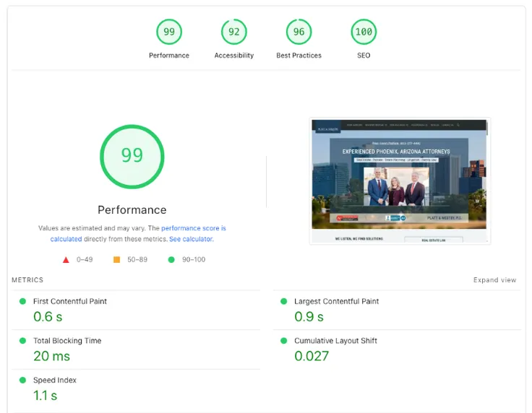Click the 20 ms Total Blocking Time value
Viewport: 532px width, 413px height.
[51, 356]
